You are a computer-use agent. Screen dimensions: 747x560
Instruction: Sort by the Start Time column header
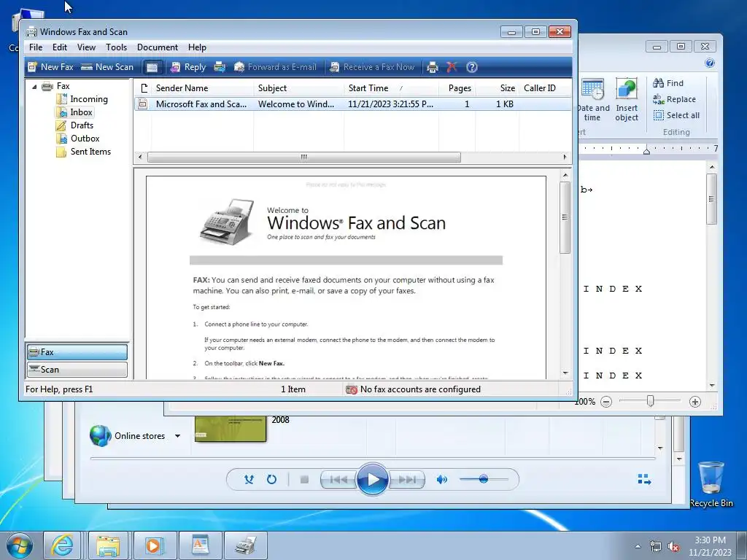pos(391,88)
